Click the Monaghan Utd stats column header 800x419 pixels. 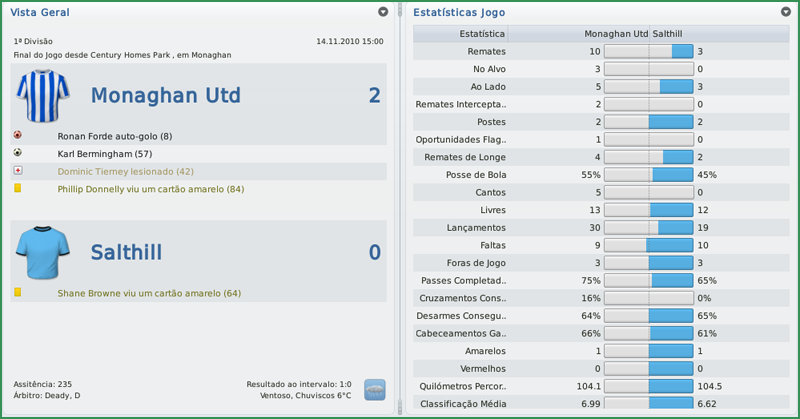[616, 34]
